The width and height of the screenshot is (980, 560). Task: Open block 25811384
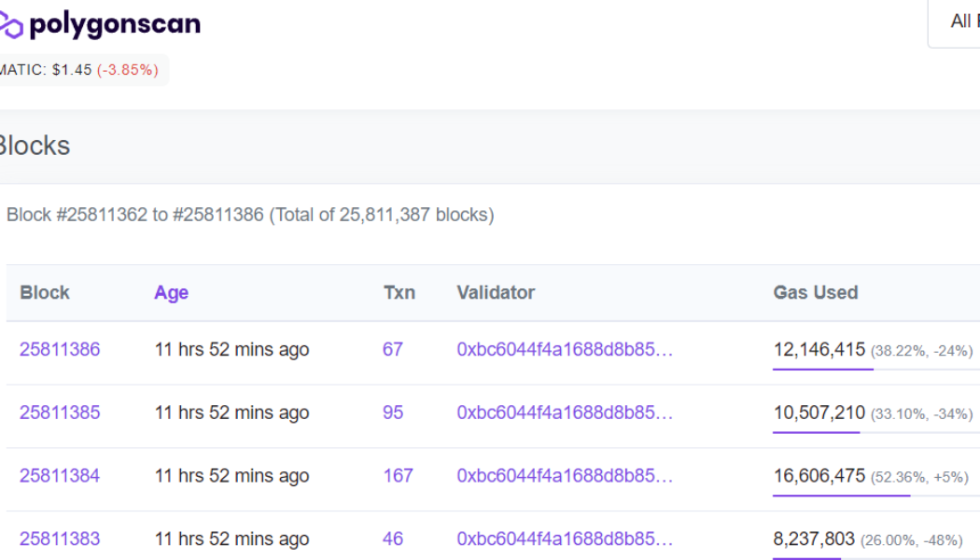[x=60, y=476]
